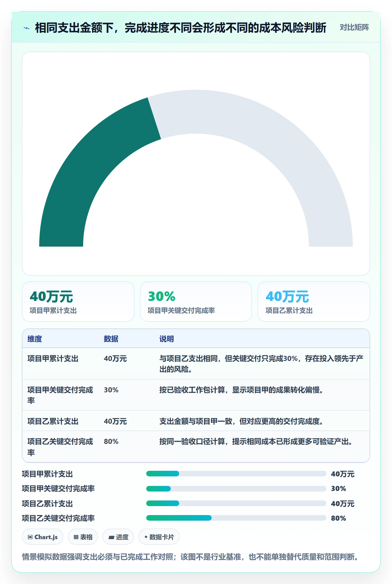Screen dimensions: 392x584
Task: Click the Chart.js tag chip
Action: click(x=43, y=537)
